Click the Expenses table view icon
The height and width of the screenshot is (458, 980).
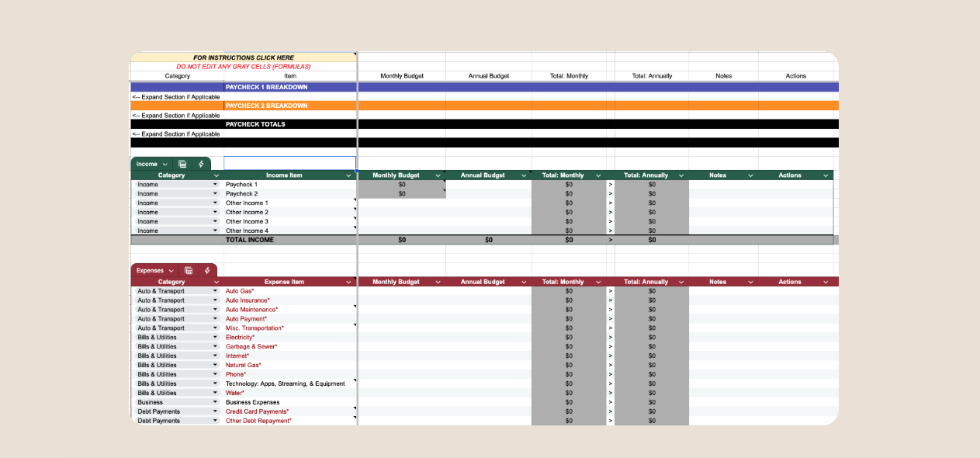coord(189,270)
